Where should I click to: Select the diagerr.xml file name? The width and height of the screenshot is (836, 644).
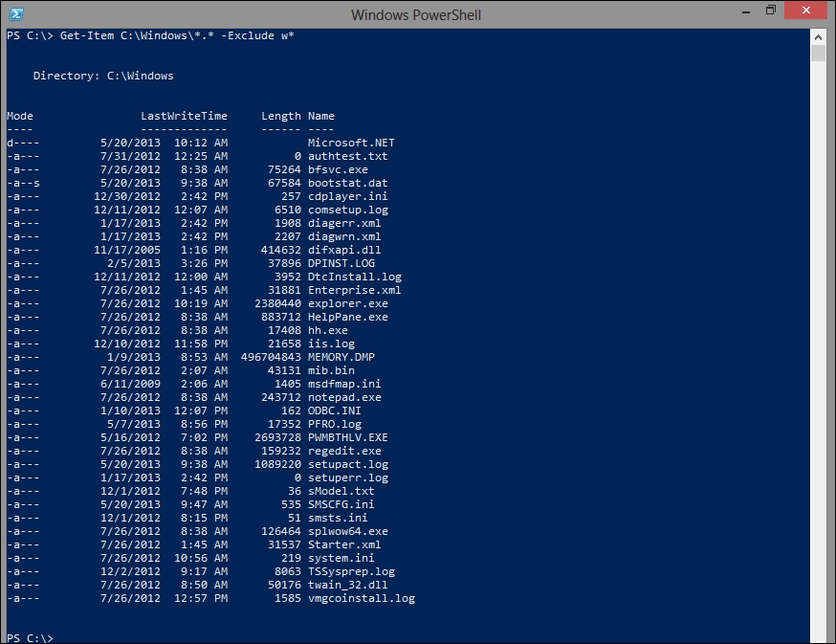344,223
